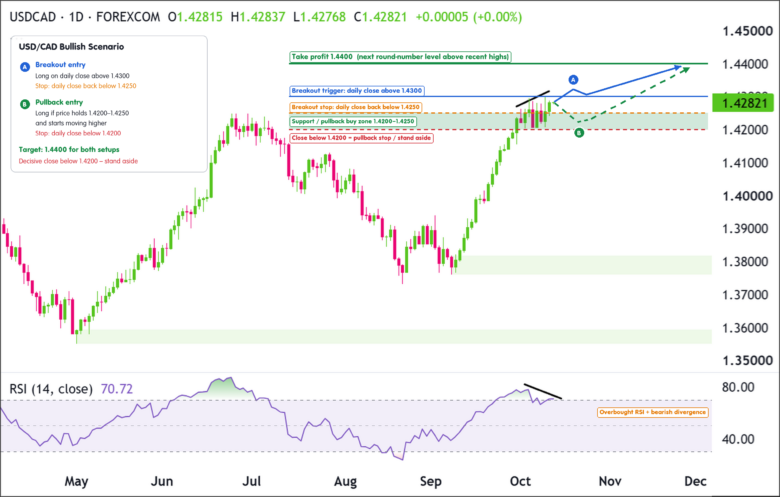The height and width of the screenshot is (497, 780).
Task: Click the Jul label on the time axis
Action: pos(251,481)
